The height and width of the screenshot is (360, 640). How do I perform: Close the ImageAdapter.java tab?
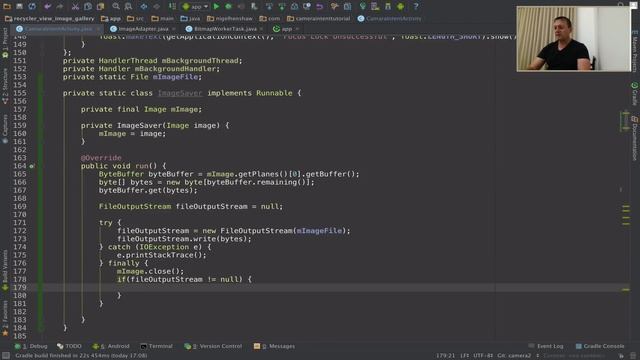click(x=174, y=29)
